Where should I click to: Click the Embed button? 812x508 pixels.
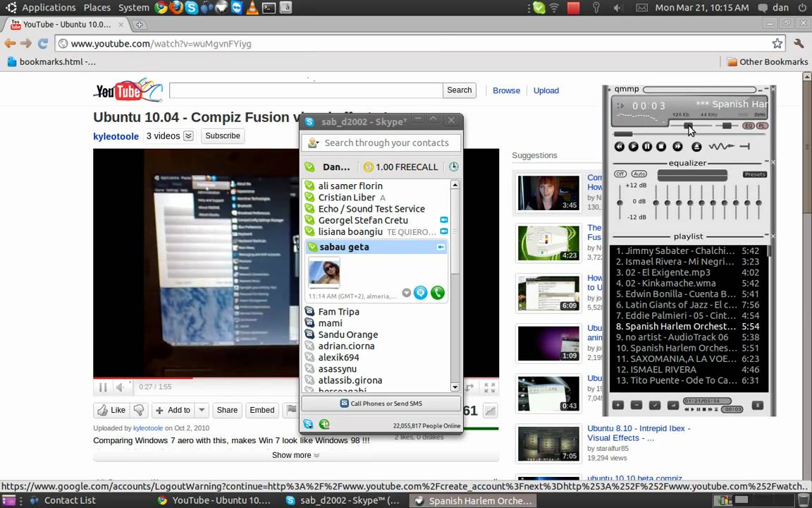[262, 410]
